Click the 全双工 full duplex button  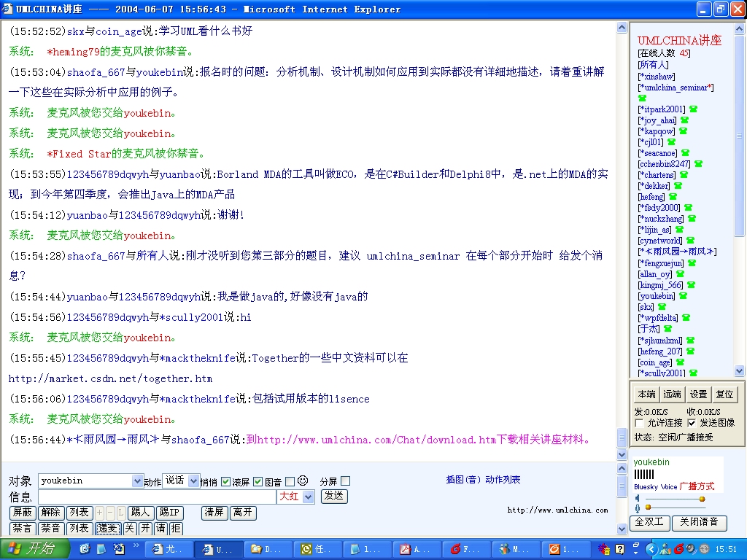pos(649,522)
